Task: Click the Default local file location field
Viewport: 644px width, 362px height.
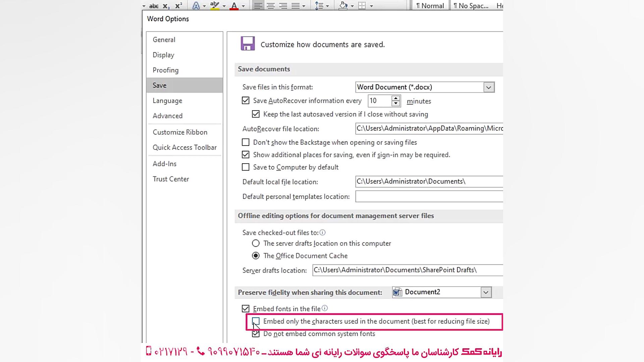Action: pyautogui.click(x=429, y=181)
